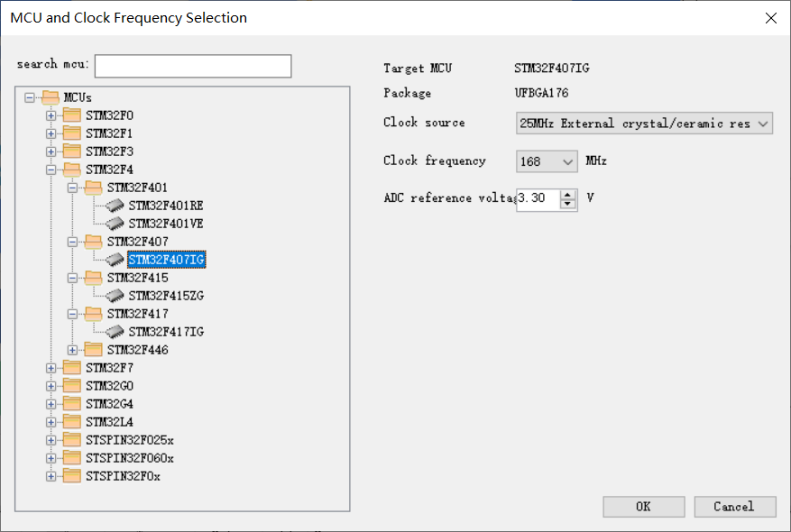Viewport: 791px width, 532px height.
Task: Collapse the STM32F4 family node
Action: point(51,170)
